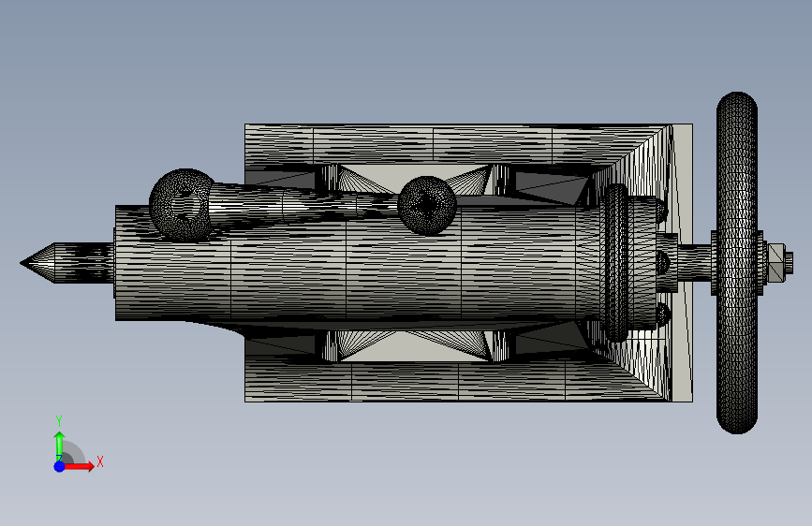This screenshot has height=526, width=812.
Task: Click the blue Z axis dot of triad
Action: 60,466
